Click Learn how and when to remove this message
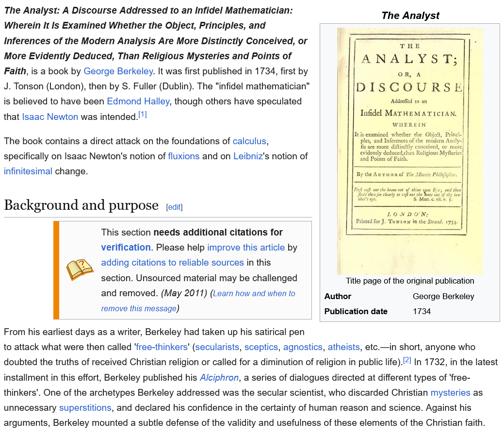 point(198,301)
